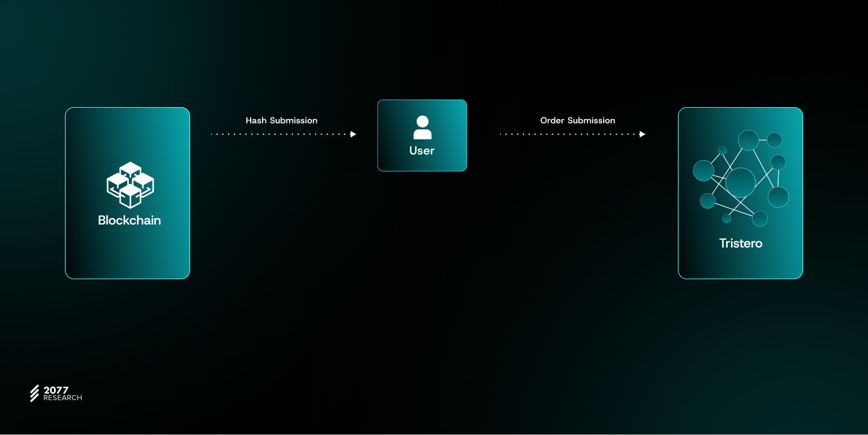
Task: Click the user silhouette icon
Action: tap(422, 128)
